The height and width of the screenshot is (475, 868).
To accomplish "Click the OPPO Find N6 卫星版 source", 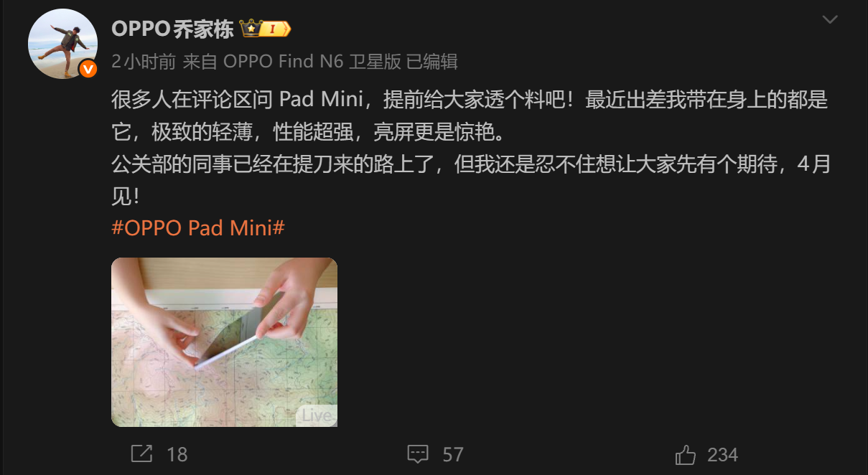I will point(312,62).
